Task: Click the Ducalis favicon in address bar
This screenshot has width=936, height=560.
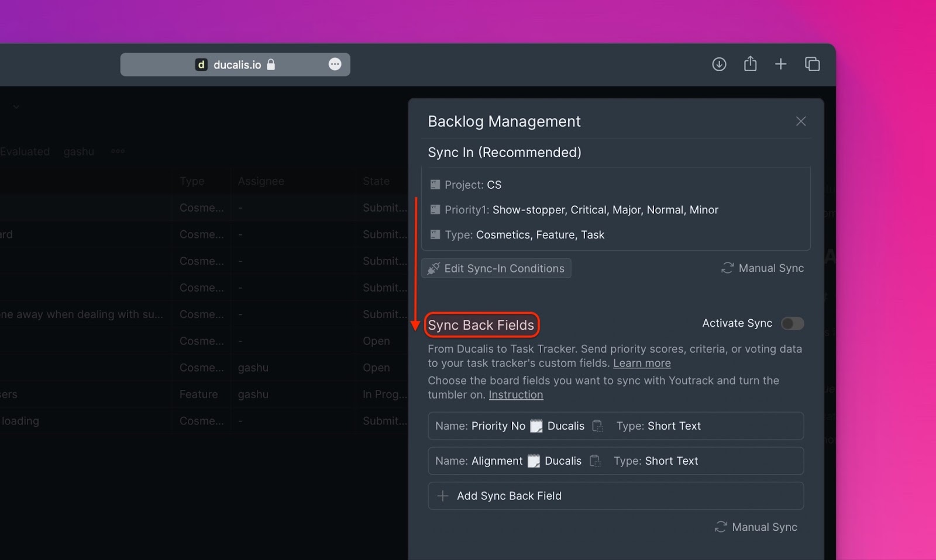Action: [201, 65]
